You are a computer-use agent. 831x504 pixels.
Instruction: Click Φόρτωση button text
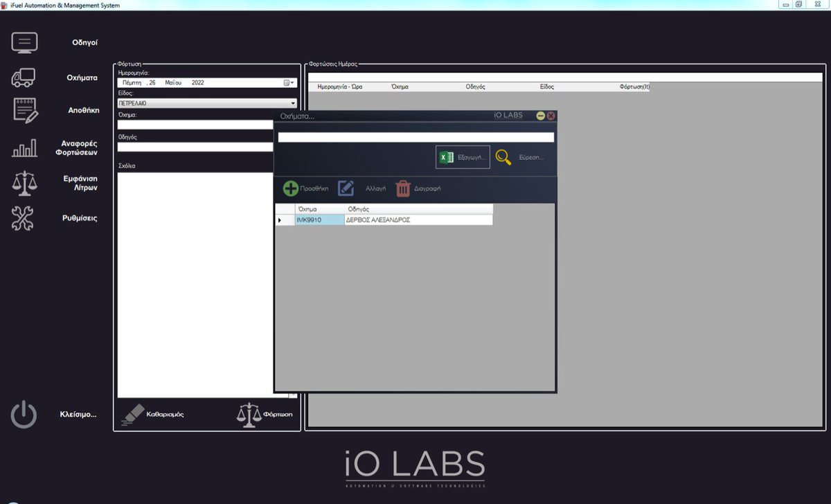(278, 415)
